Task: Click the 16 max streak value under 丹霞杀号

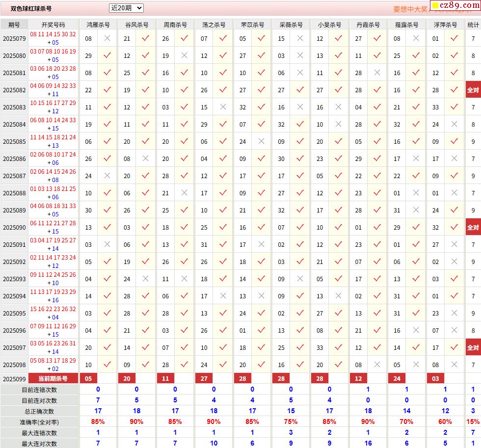Action: pyautogui.click(x=368, y=443)
